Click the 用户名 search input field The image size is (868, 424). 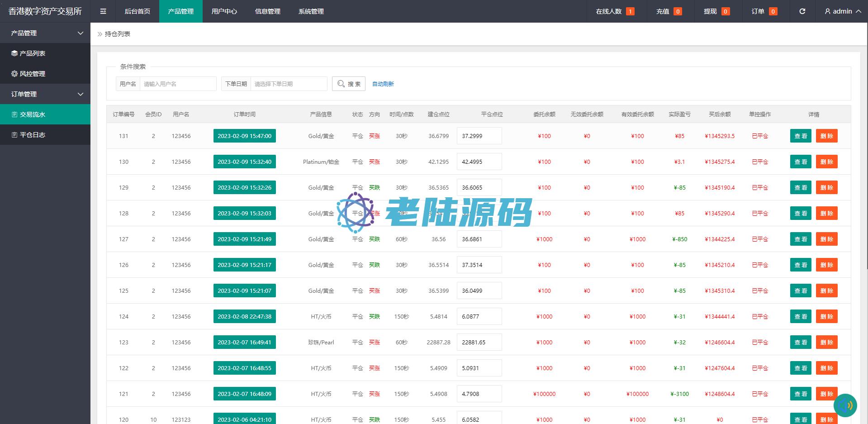pyautogui.click(x=178, y=84)
